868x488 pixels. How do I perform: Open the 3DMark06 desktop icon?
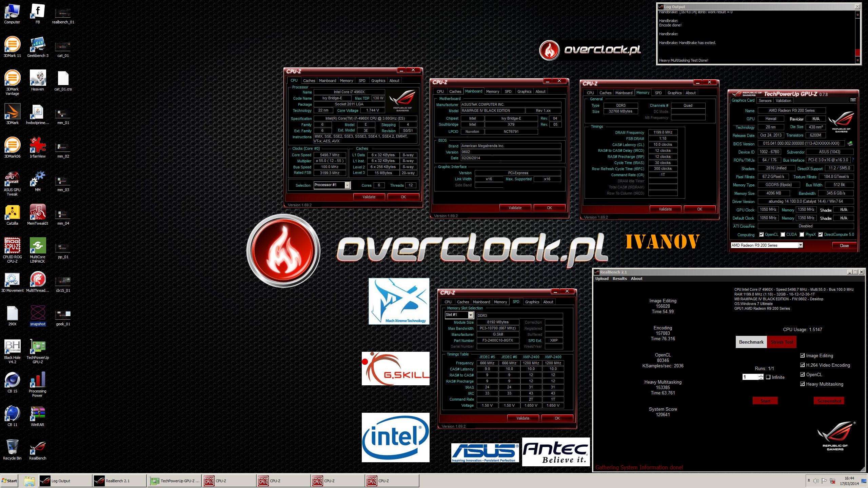(x=12, y=147)
